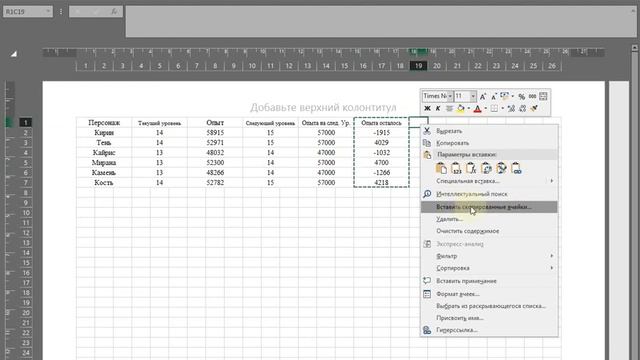640x360 pixels.
Task: Click the Cut scissors icon in context menu
Action: [x=427, y=131]
